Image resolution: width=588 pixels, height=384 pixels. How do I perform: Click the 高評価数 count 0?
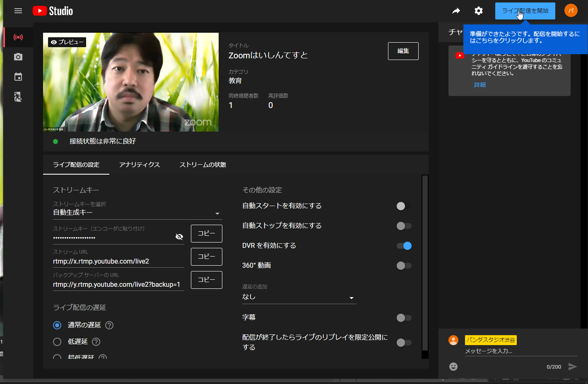270,106
